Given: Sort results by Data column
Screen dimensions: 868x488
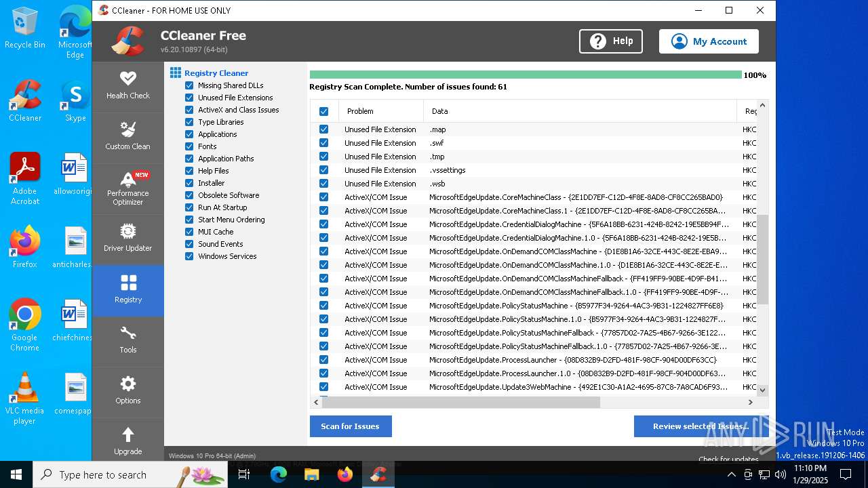Looking at the screenshot, I should (x=580, y=111).
